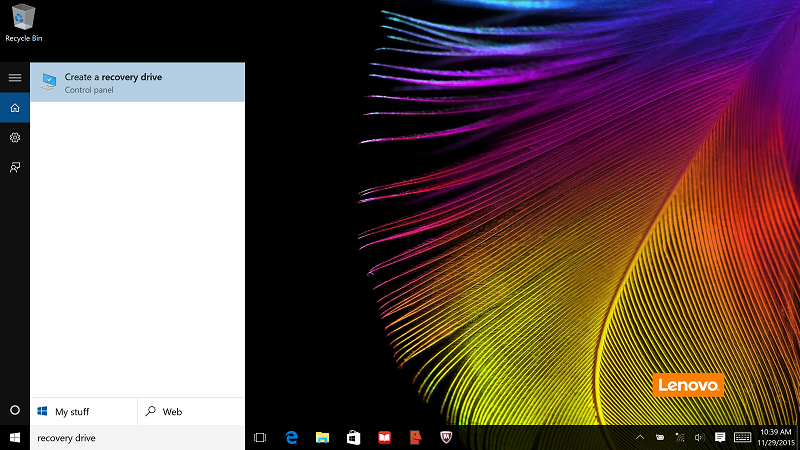Click the battery icon in system tray
Viewport: 800px width, 450px height.
tap(660, 438)
